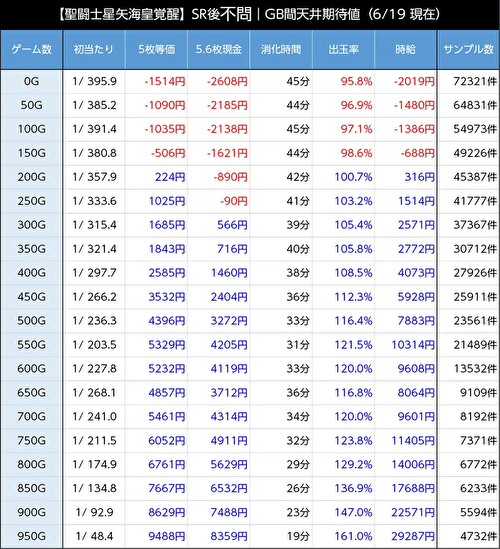Click the 14006円 hourly value

(413, 465)
